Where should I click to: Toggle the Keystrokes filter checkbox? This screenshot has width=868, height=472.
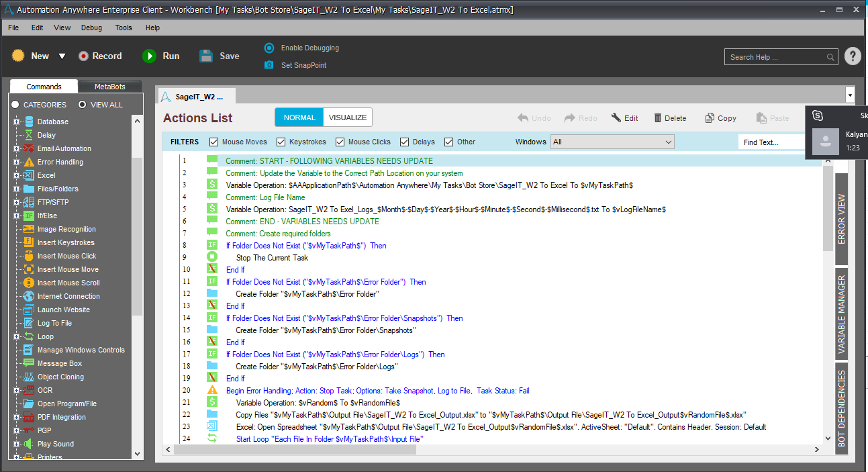coord(281,142)
